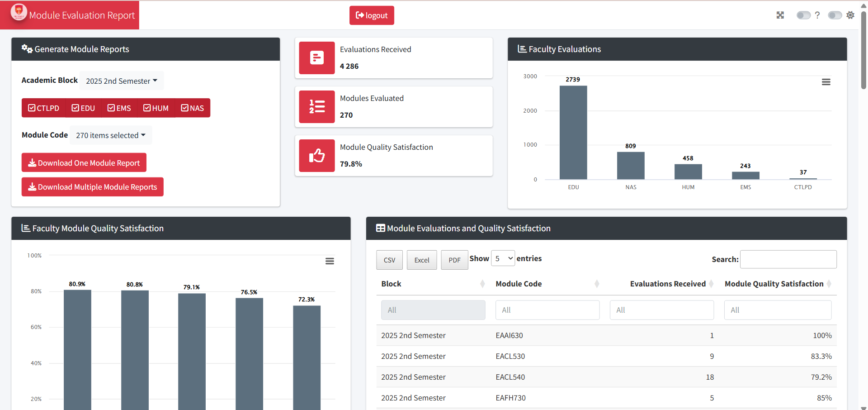The height and width of the screenshot is (410, 868).
Task: Click the fullscreen expand icon
Action: click(780, 15)
